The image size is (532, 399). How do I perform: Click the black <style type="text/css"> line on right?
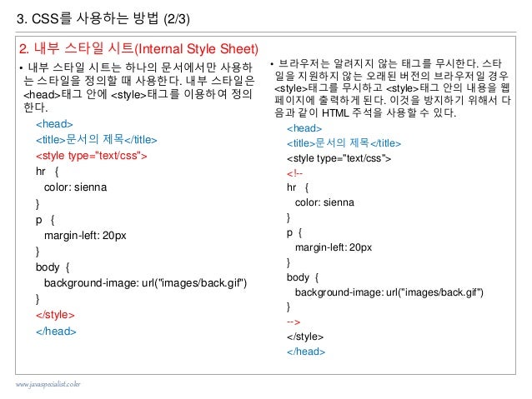coord(339,158)
